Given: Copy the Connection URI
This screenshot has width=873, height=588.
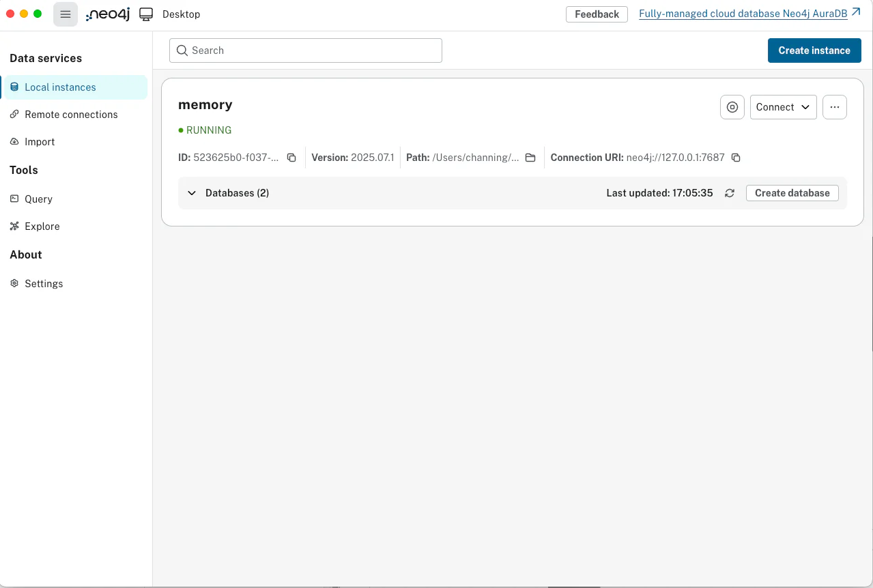Looking at the screenshot, I should [736, 158].
